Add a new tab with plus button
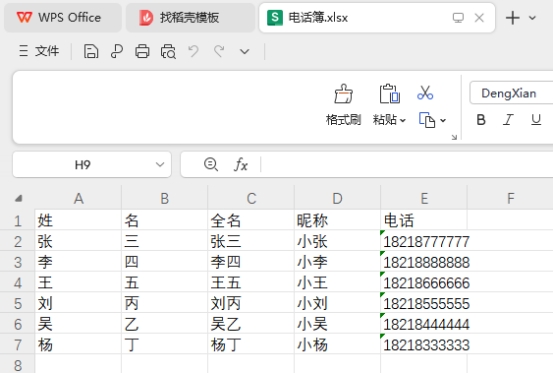Screen dimensions: 554x373 coord(512,18)
